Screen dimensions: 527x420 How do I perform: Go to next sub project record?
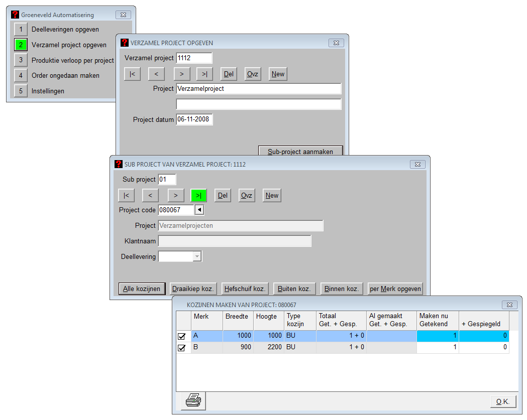tap(176, 196)
